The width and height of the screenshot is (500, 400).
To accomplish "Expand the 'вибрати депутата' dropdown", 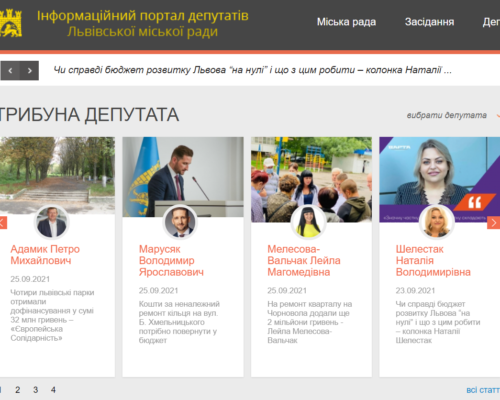I will click(x=450, y=115).
